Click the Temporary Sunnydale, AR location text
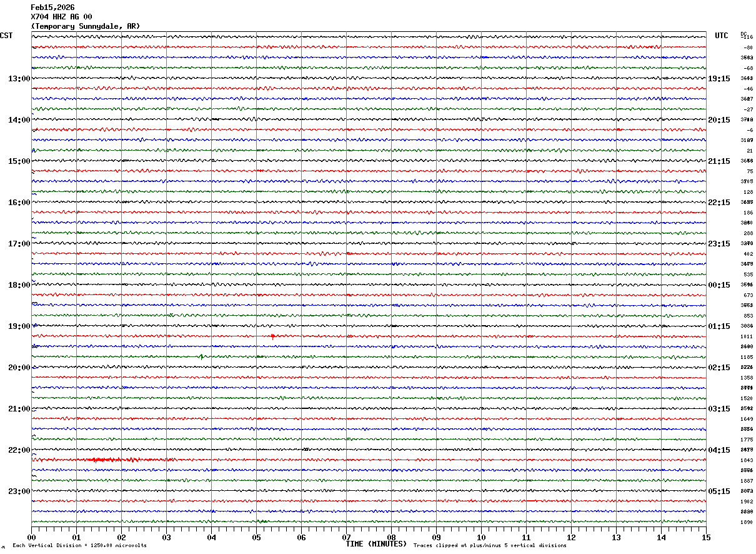 tap(86, 26)
